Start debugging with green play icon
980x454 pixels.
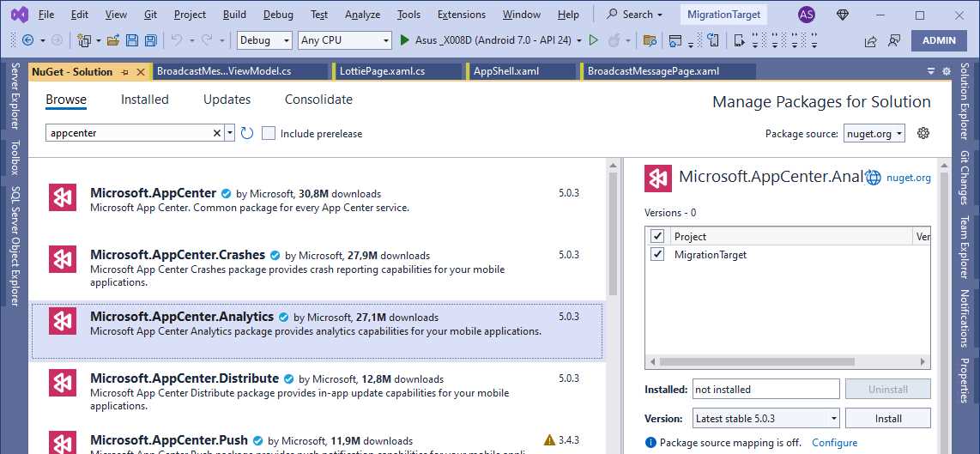[x=404, y=40]
